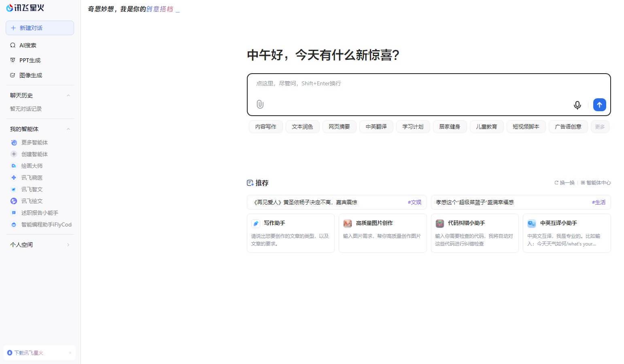Collapse the 聊天历史 section
This screenshot has width=624, height=364.
(x=68, y=95)
